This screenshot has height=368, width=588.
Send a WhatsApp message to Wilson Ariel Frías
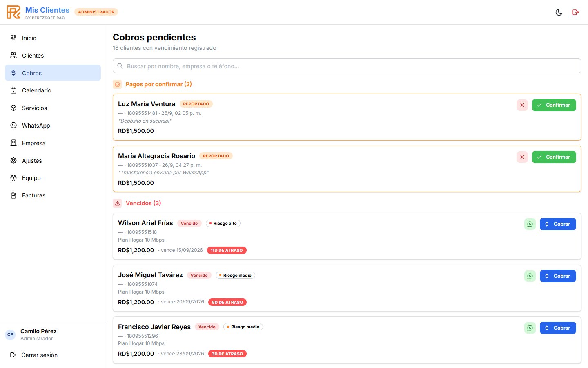coord(530,224)
